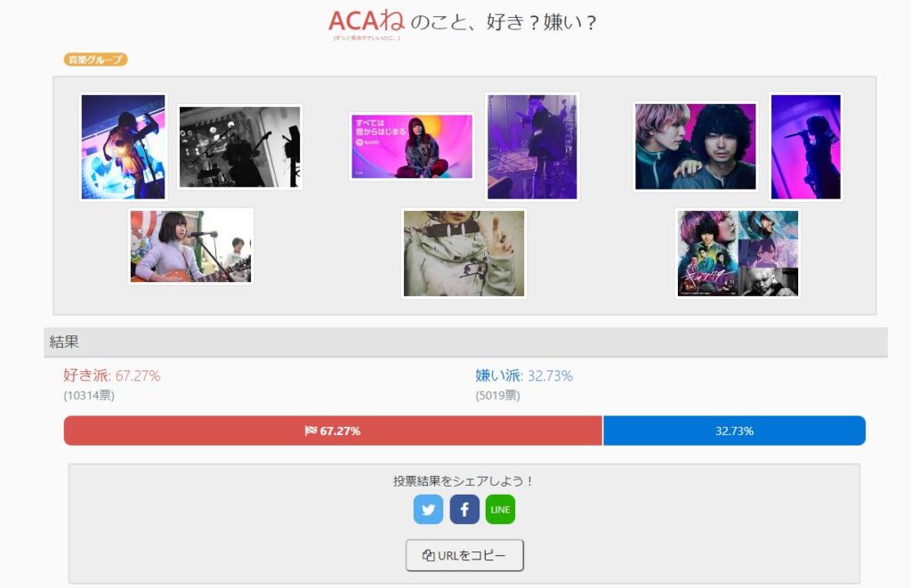Image resolution: width=911 pixels, height=588 pixels.
Task: Click the 好き派 result label
Action: (x=86, y=375)
